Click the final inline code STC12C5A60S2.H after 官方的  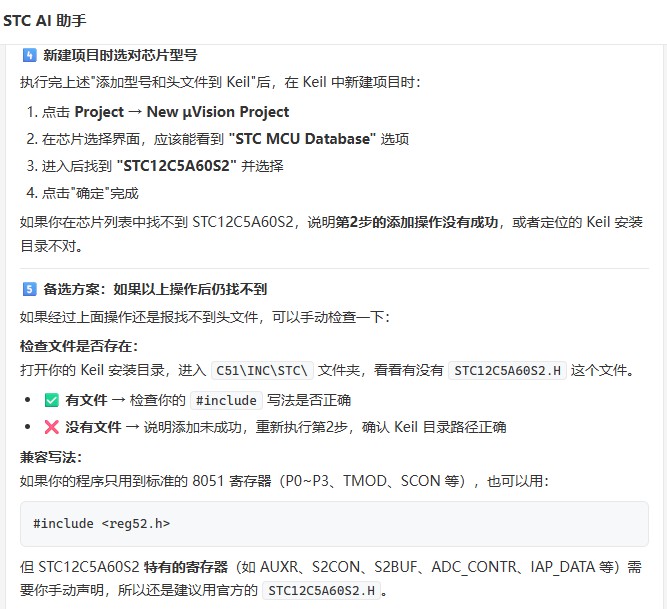322,591
